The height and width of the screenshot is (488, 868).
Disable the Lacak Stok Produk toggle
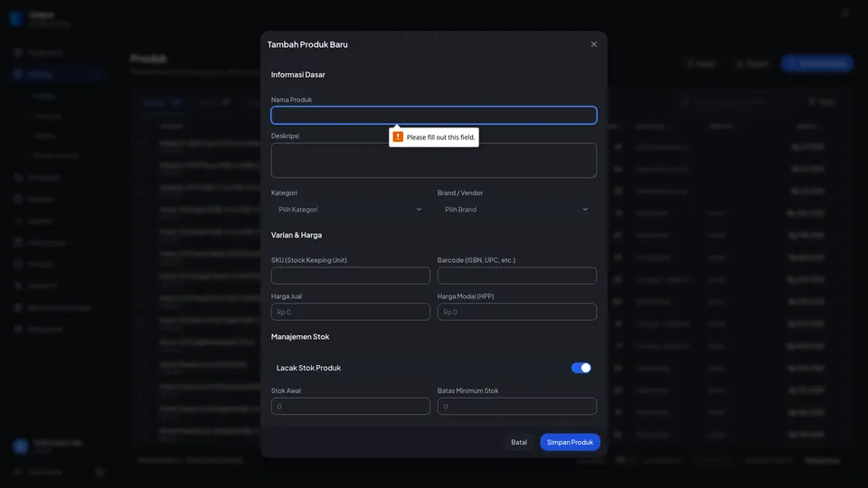click(x=580, y=368)
